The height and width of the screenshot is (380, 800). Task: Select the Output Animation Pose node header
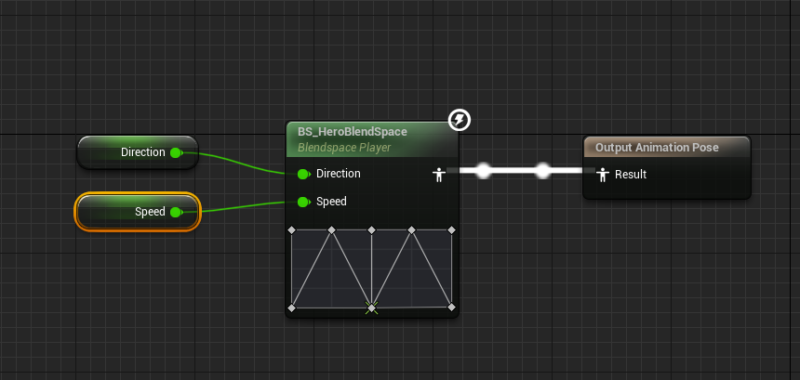click(667, 147)
